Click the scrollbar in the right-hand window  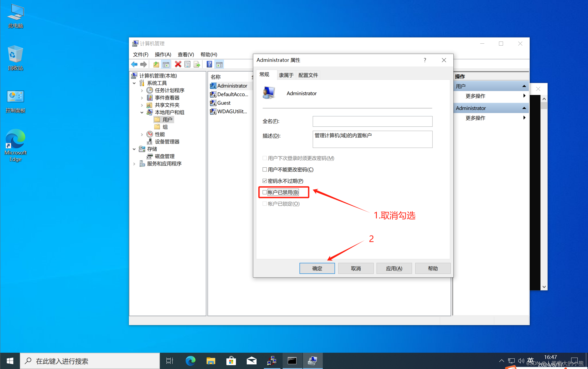click(x=544, y=190)
